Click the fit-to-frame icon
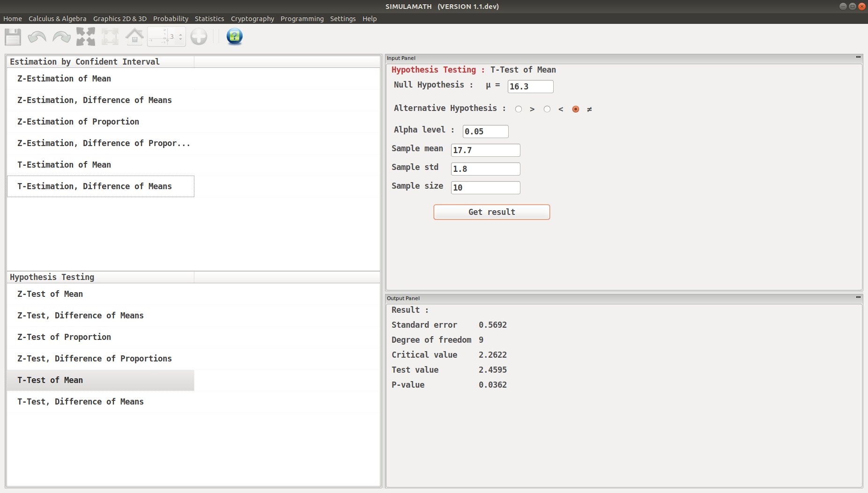The height and width of the screenshot is (493, 868). point(110,37)
